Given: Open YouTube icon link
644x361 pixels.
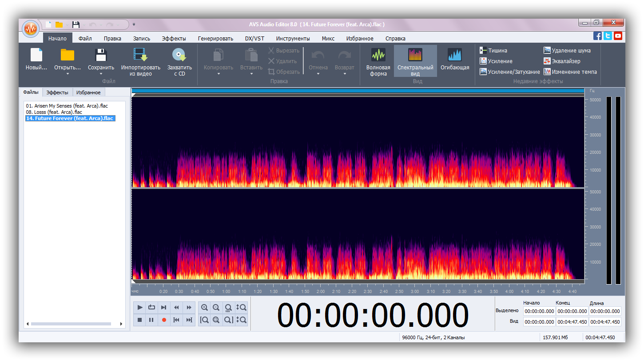Looking at the screenshot, I should (x=618, y=36).
